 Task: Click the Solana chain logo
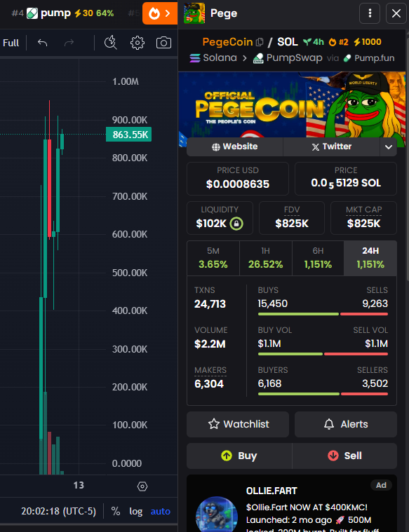point(195,58)
